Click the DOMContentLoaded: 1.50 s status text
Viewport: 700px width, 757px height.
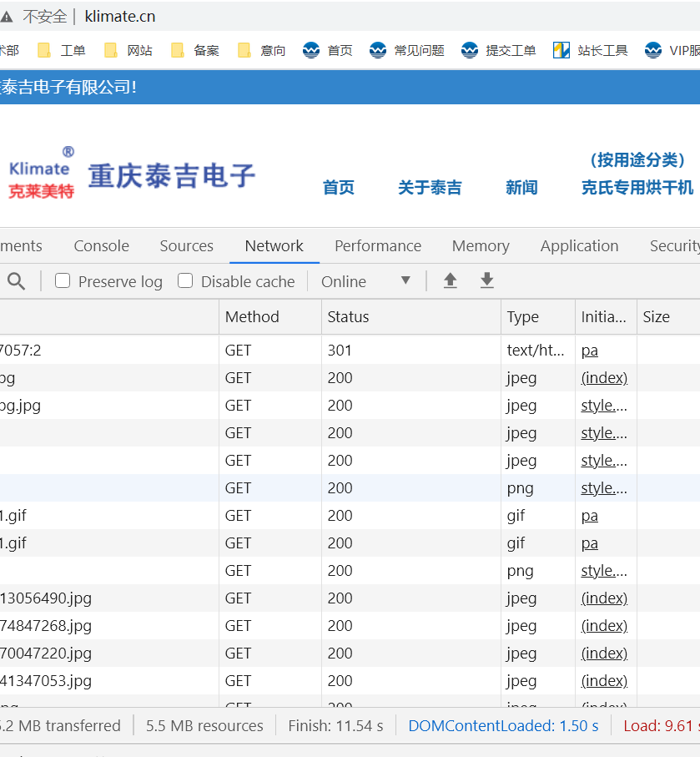[x=504, y=725]
